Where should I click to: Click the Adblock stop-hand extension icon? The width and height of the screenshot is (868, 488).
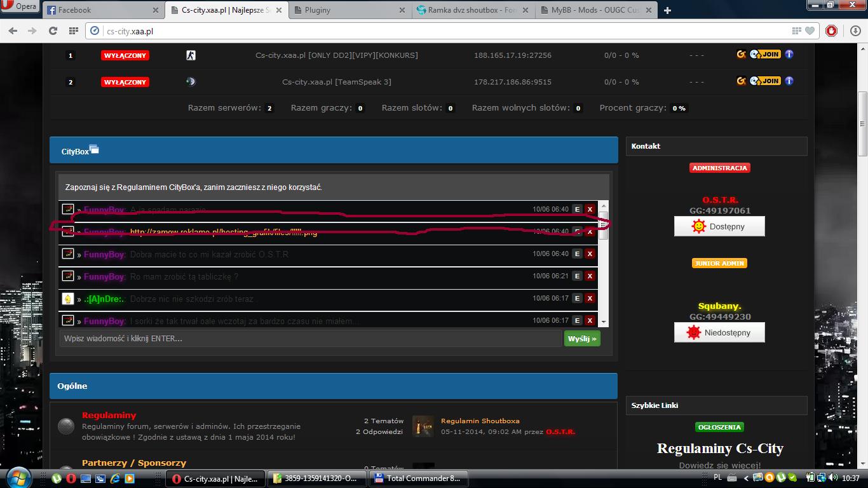click(x=831, y=30)
